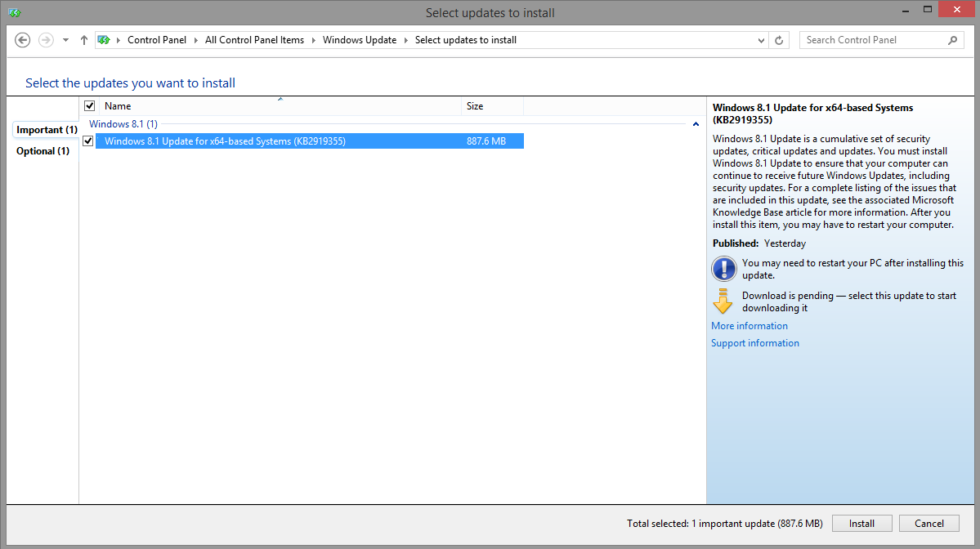Open Control Panel breadcrumb
The height and width of the screenshot is (549, 980).
click(157, 40)
